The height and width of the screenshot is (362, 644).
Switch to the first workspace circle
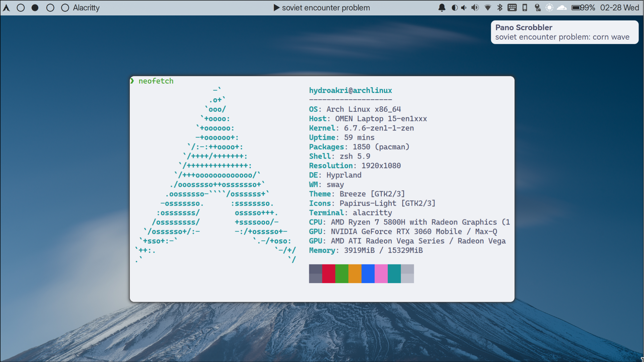tap(21, 8)
